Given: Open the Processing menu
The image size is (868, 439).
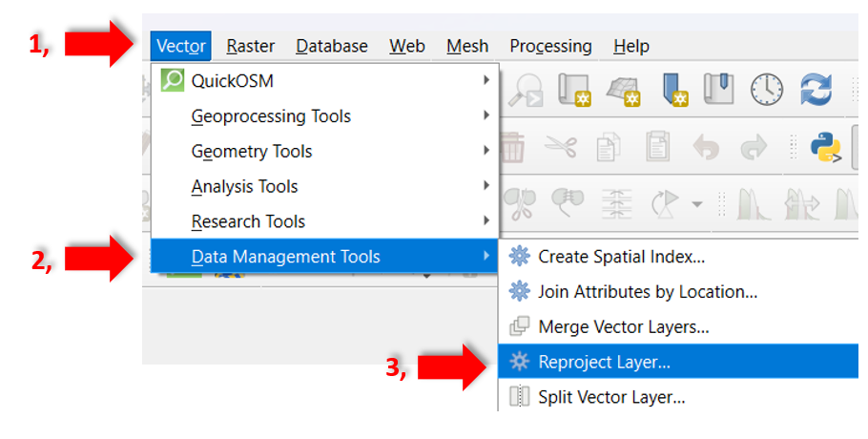Looking at the screenshot, I should point(550,46).
